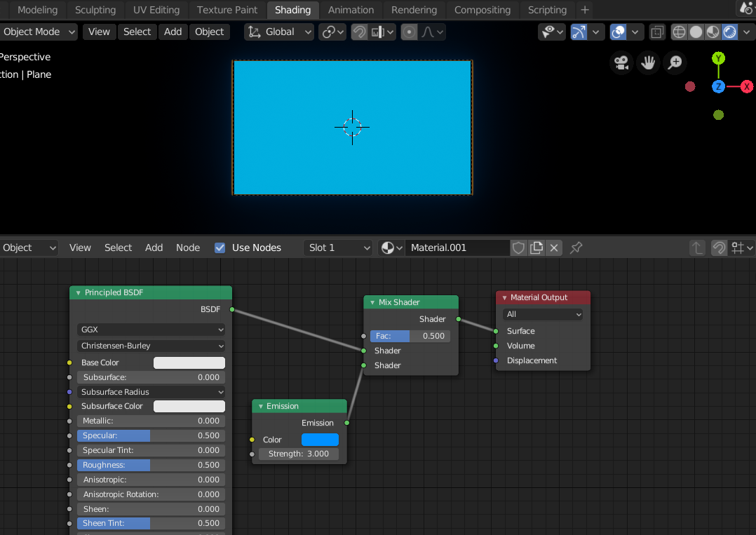756x535 pixels.
Task: Click the pan hand icon in viewport
Action: tap(648, 62)
